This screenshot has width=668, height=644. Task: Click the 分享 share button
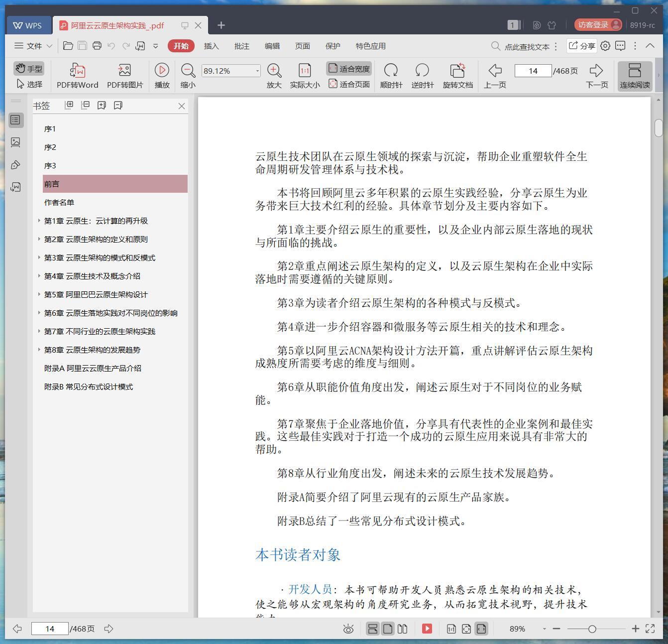[581, 46]
